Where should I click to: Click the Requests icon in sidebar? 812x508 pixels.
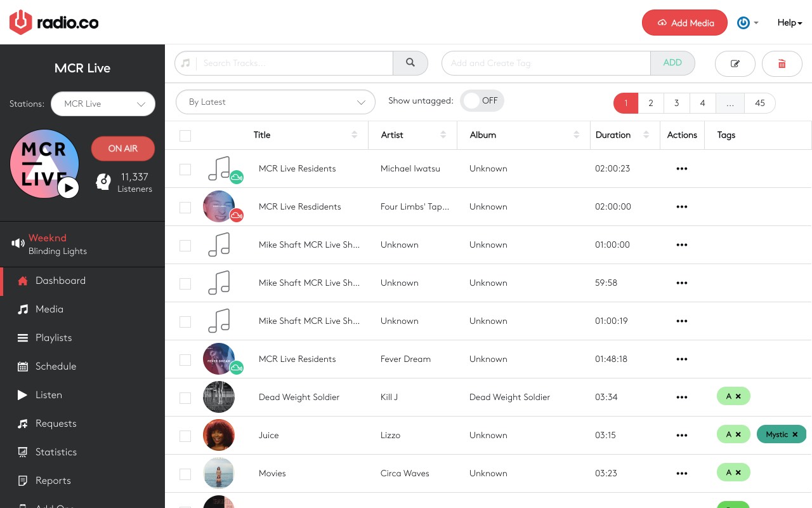[23, 424]
